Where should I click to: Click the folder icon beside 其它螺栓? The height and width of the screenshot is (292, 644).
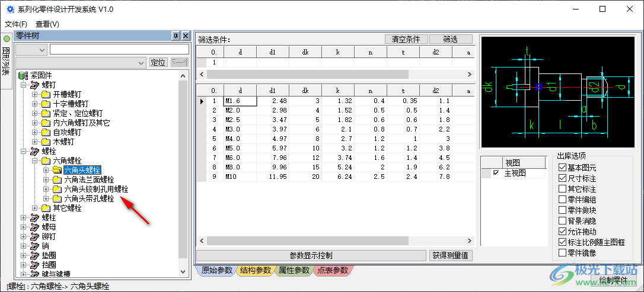(x=46, y=208)
